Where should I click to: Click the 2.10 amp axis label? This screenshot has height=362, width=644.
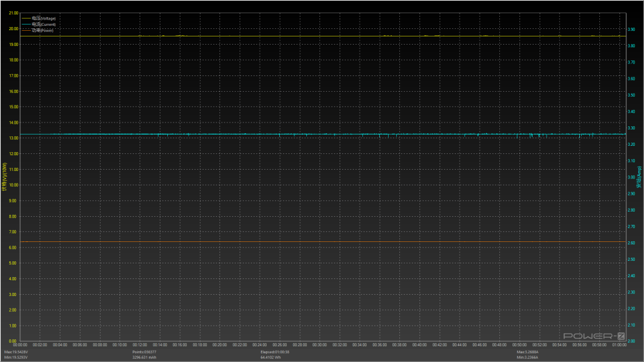coord(631,325)
